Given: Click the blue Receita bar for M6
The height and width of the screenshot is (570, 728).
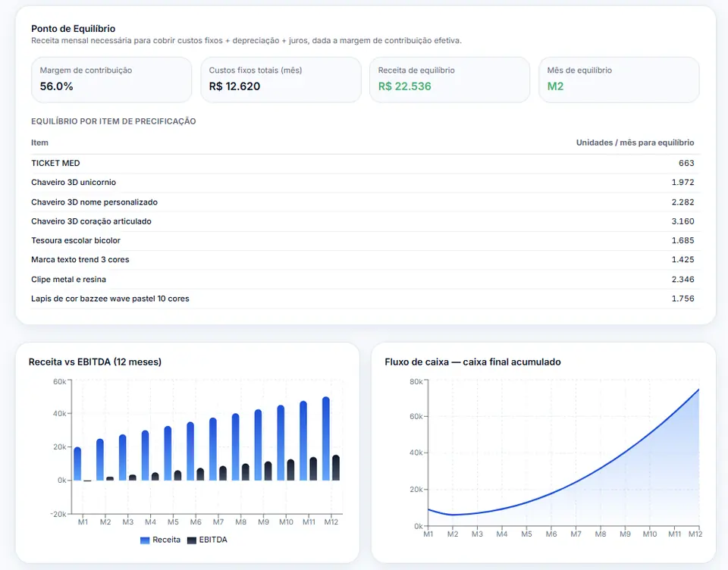Looking at the screenshot, I should coord(190,451).
